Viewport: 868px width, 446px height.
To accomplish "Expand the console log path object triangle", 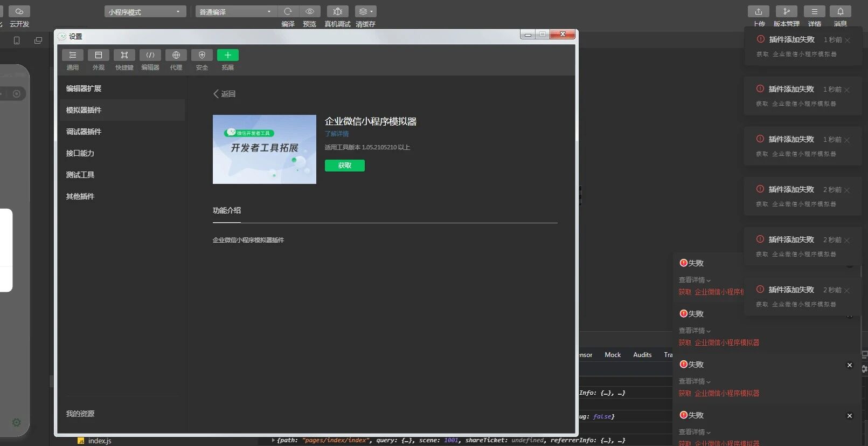I will click(273, 440).
